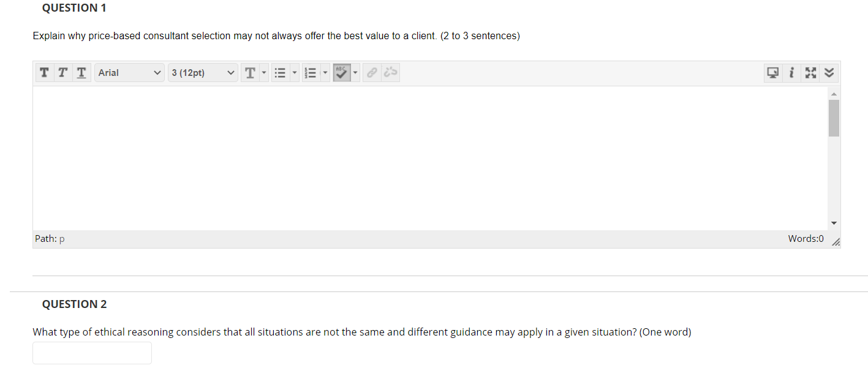This screenshot has width=868, height=368.
Task: Open the editor in fullscreen mode
Action: pyautogui.click(x=810, y=72)
